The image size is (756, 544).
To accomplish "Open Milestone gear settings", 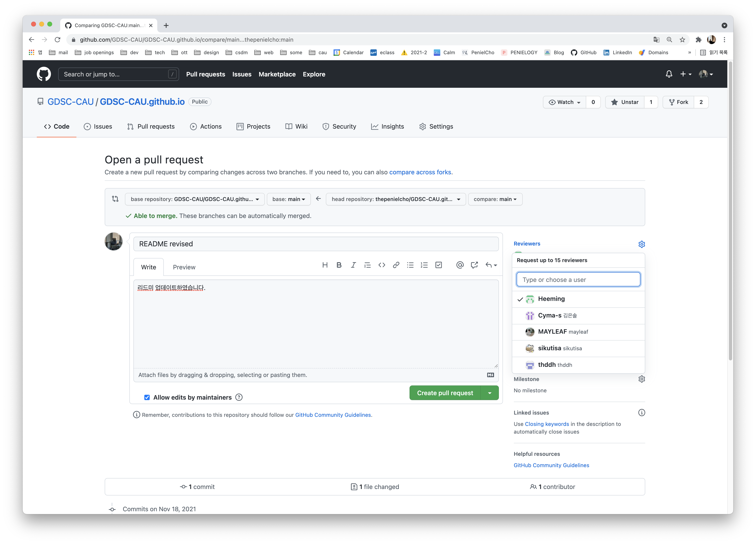I will pos(641,379).
